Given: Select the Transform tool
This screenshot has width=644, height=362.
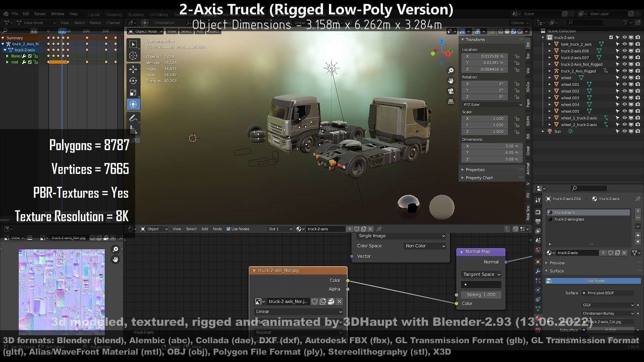Looking at the screenshot, I should click(x=133, y=104).
